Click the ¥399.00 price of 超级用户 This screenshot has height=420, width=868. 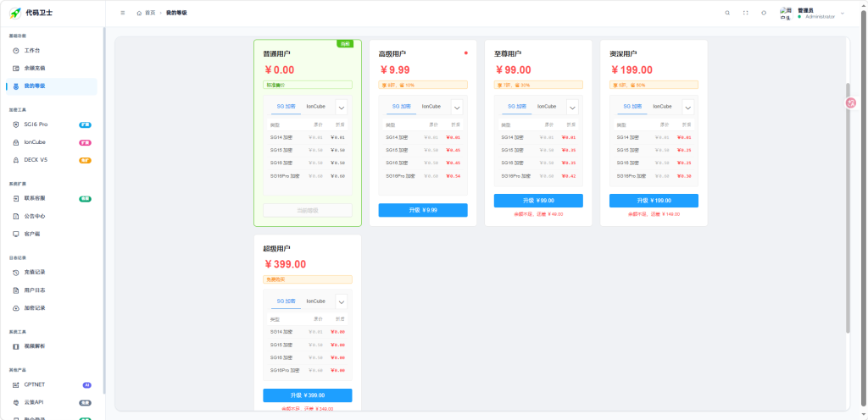click(x=285, y=265)
